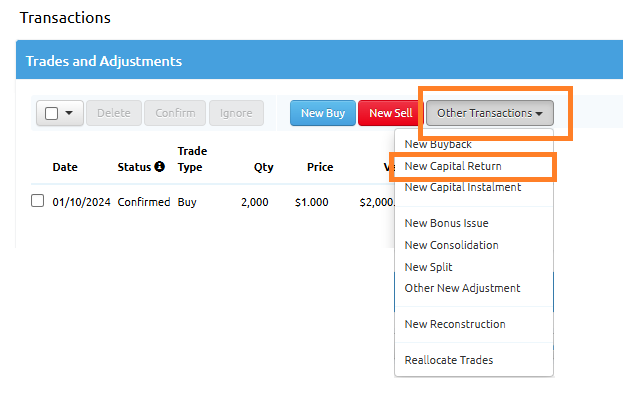Open Other New Adjustment option
This screenshot has height=402, width=629.
click(x=462, y=288)
